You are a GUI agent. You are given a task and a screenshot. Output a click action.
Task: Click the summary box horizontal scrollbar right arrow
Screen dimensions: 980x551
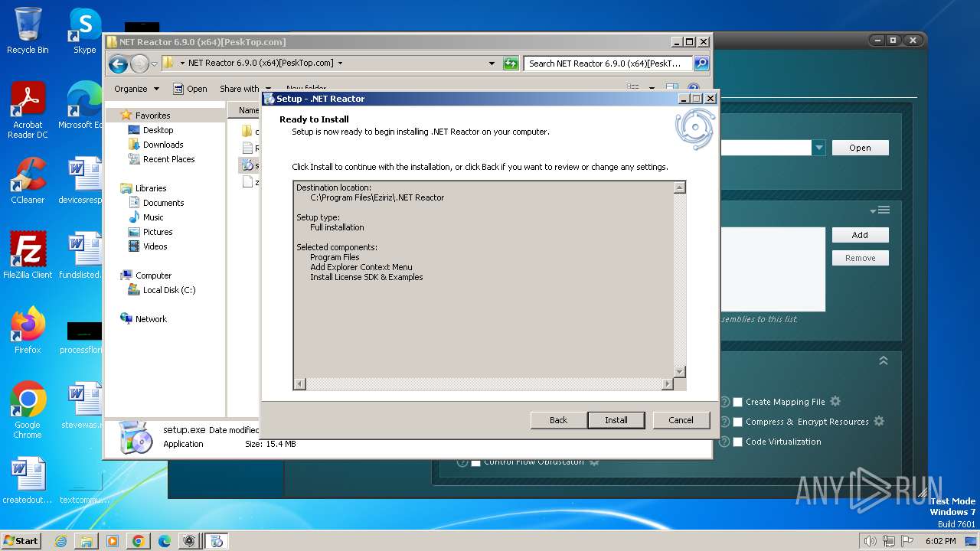[668, 383]
